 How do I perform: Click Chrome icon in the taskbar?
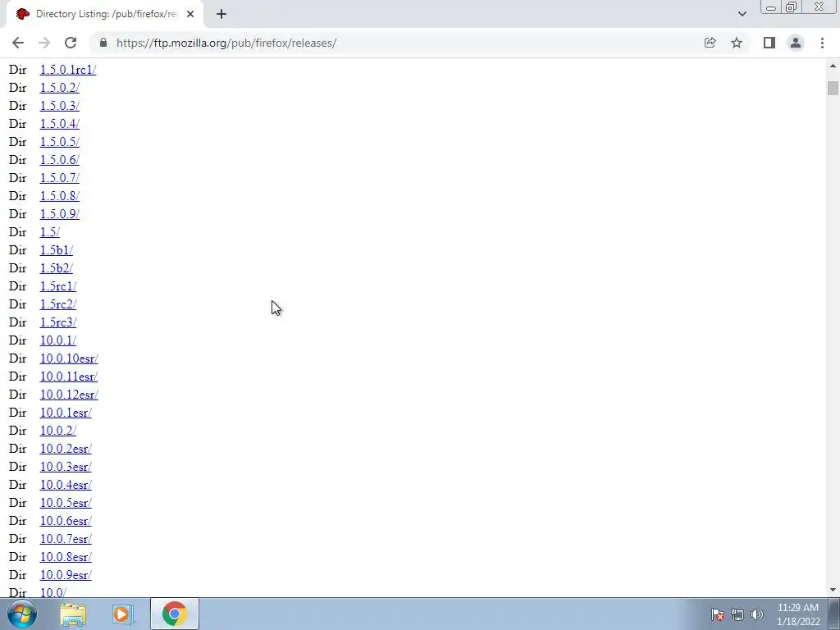174,614
